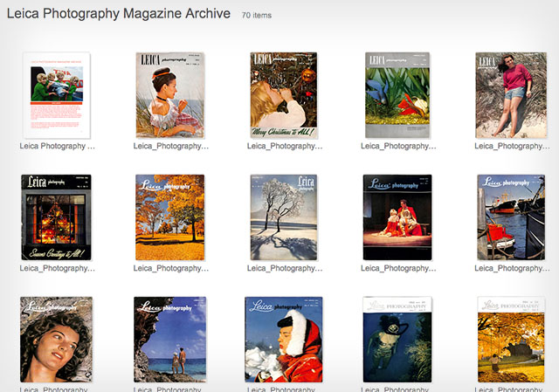Open the red hooded coat snow cover
The height and width of the screenshot is (392, 559).
[284, 340]
